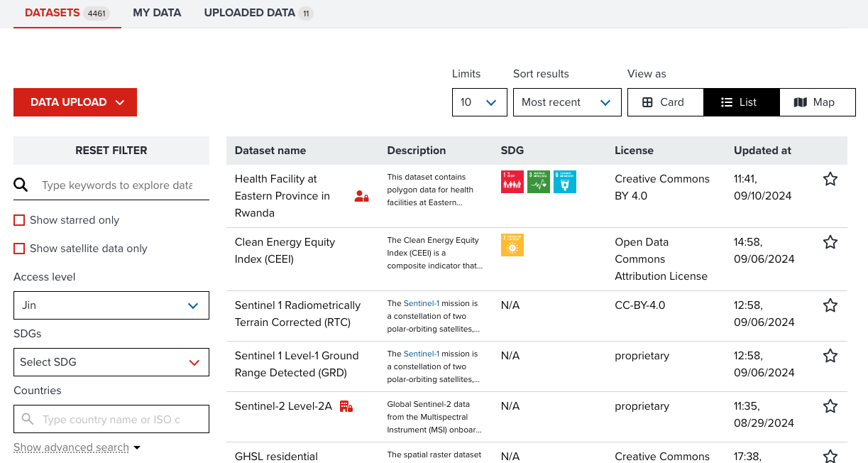
Task: Click the access lock icon on Health Facility dataset
Action: click(x=361, y=196)
